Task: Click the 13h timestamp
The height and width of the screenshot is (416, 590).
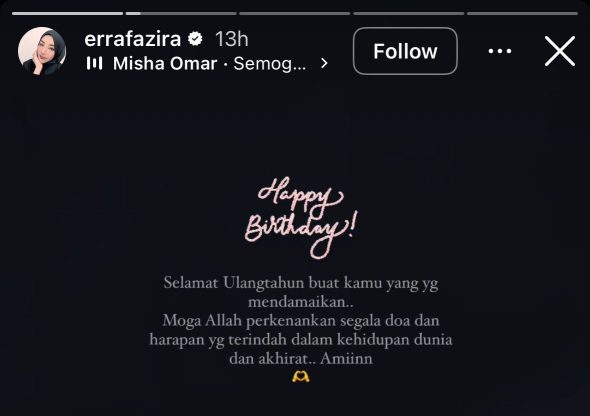Action: [232, 39]
